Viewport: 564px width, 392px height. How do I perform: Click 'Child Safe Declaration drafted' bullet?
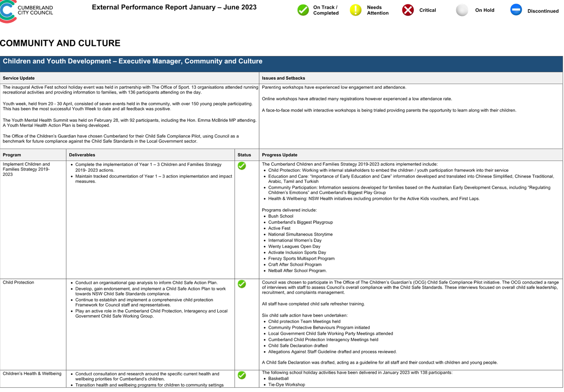pyautogui.click(x=298, y=346)
